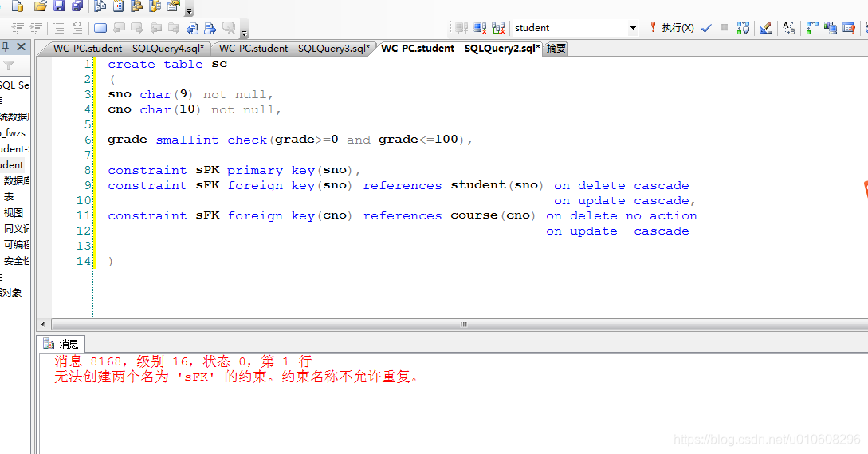Specify values for template parameters icon
The height and width of the screenshot is (454, 868).
pyautogui.click(x=789, y=28)
